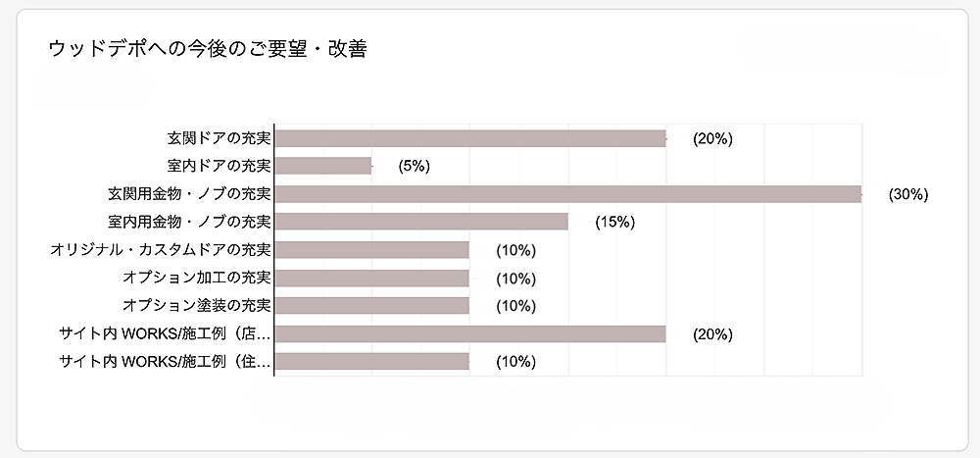The width and height of the screenshot is (980, 458).
Task: Click the オリジナル・カスタムドアの充実 bar
Action: click(372, 250)
